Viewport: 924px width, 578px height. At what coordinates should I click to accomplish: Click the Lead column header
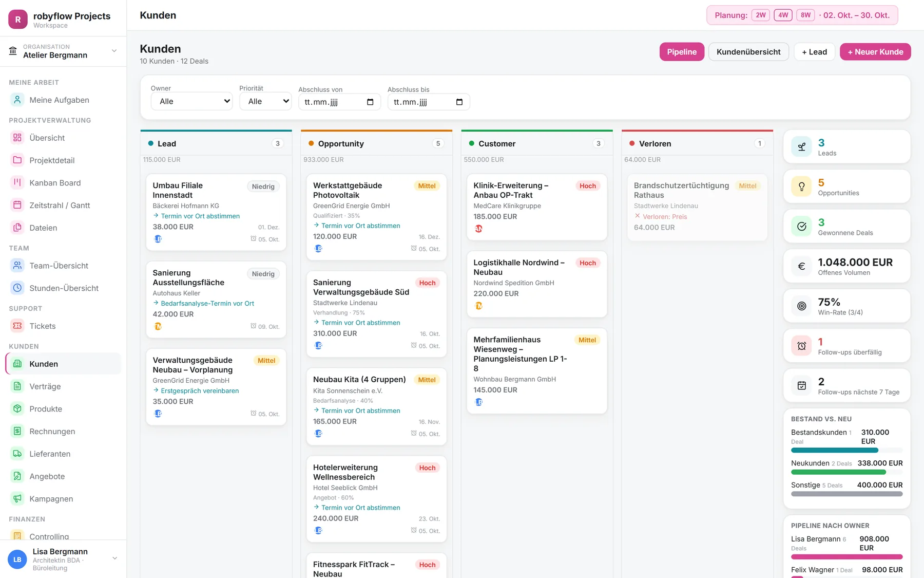[216, 143]
